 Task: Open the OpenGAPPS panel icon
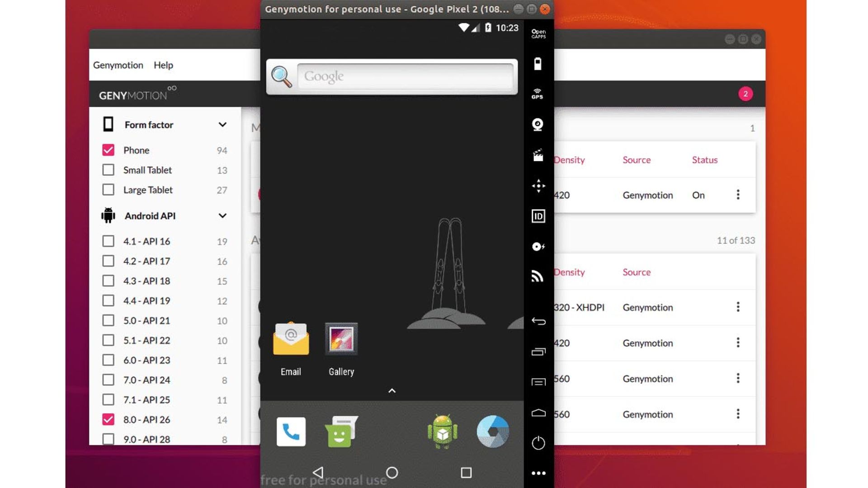(x=537, y=33)
